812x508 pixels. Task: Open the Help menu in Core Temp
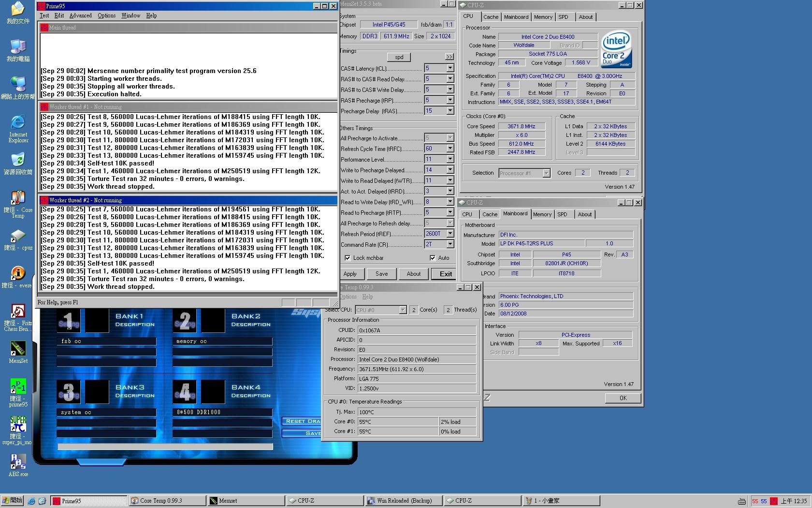(x=367, y=297)
